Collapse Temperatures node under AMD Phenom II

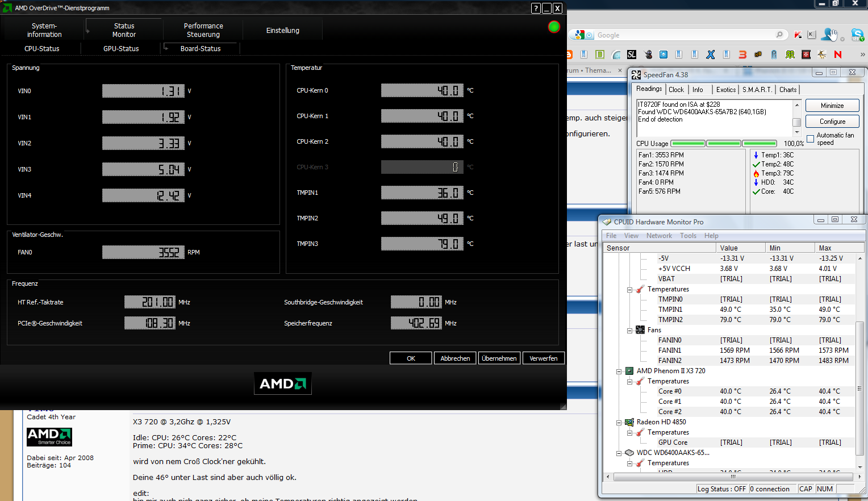pos(630,382)
